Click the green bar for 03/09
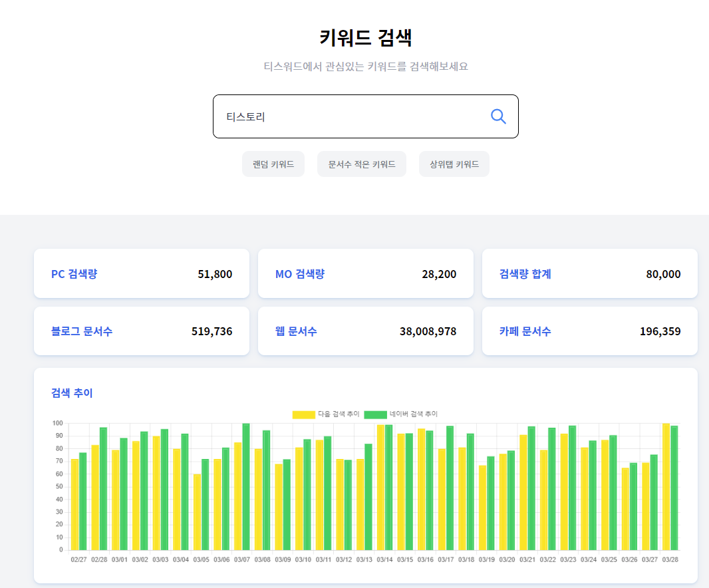 point(287,505)
